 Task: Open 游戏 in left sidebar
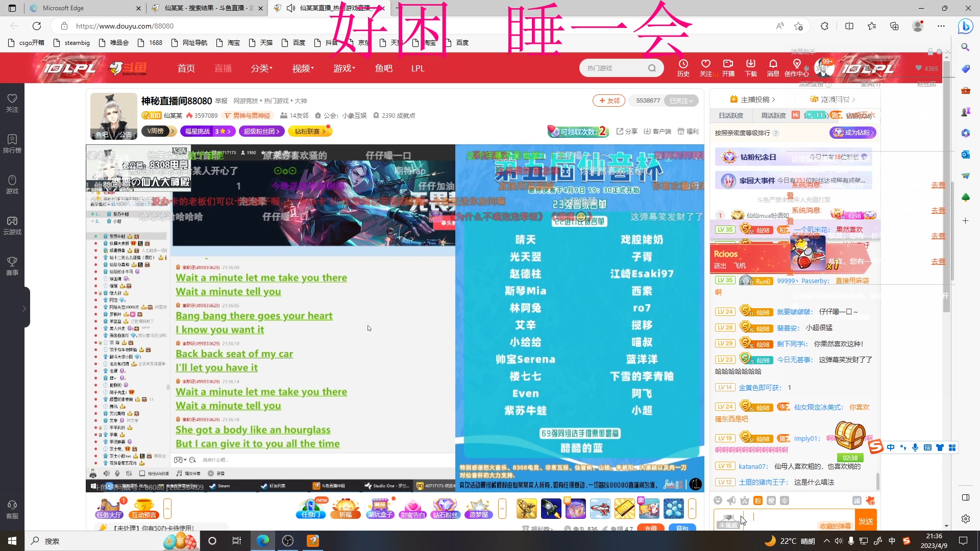[x=12, y=184]
